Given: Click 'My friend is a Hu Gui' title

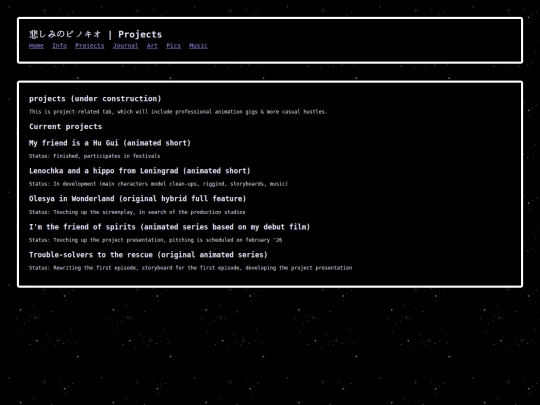Looking at the screenshot, I should [110, 143].
